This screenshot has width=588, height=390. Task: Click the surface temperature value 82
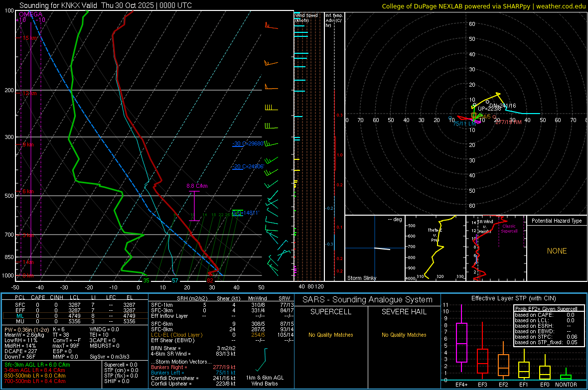coord(210,280)
